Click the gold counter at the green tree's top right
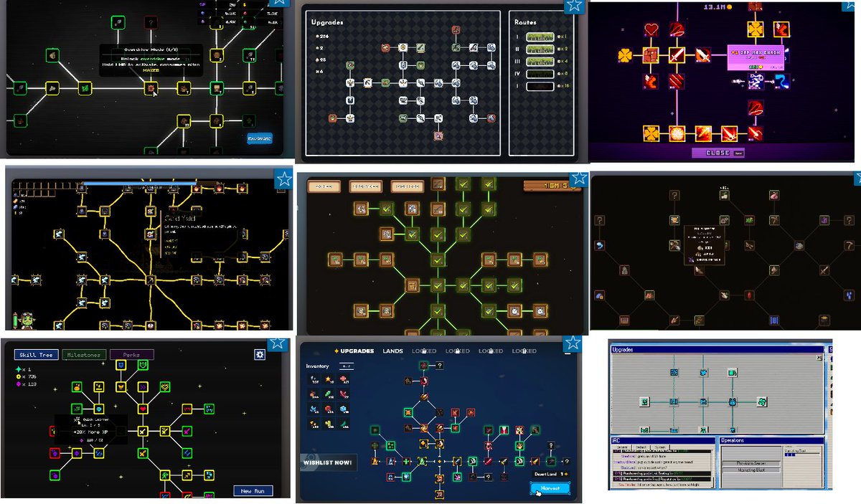 pyautogui.click(x=552, y=186)
